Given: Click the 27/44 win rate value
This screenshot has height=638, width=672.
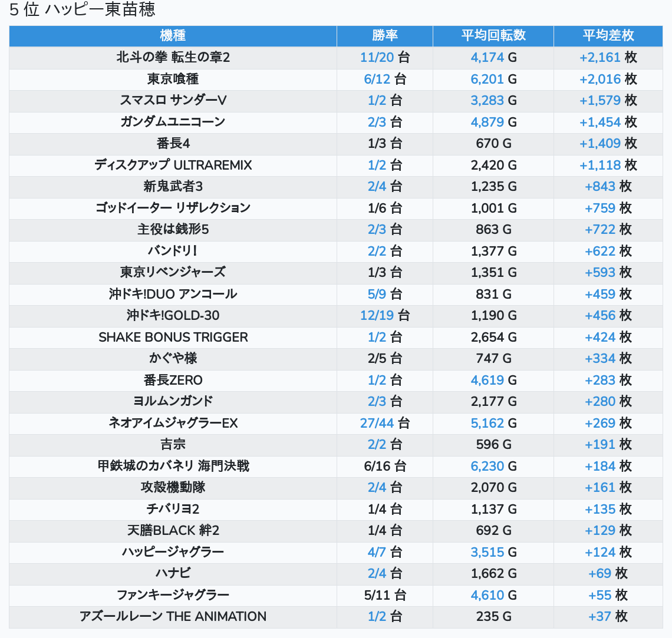Looking at the screenshot, I should click(x=377, y=423).
